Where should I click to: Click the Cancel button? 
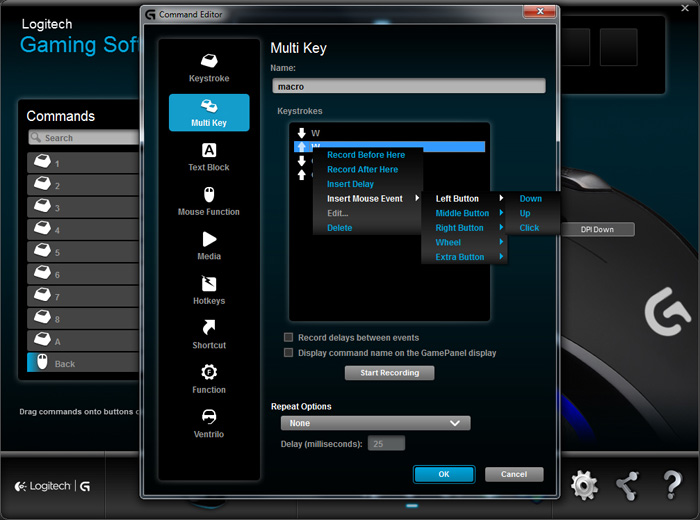(x=514, y=474)
